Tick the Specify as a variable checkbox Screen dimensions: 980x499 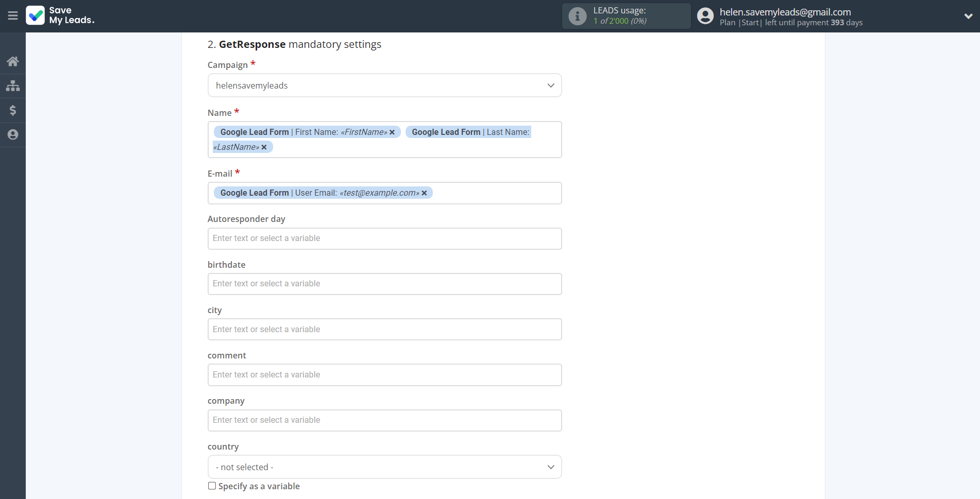coord(212,486)
